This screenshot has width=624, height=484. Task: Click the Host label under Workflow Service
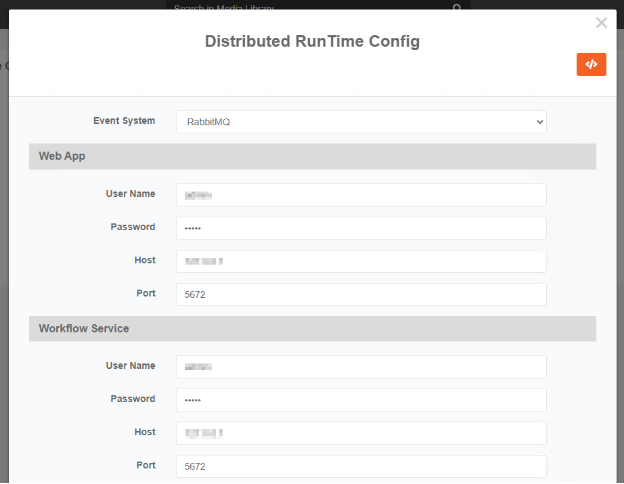coord(144,432)
